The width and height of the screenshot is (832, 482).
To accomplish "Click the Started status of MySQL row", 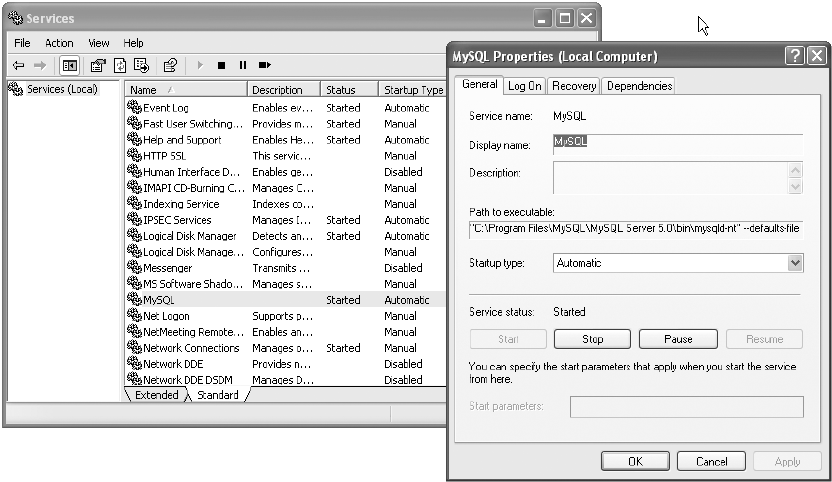I will (x=343, y=300).
